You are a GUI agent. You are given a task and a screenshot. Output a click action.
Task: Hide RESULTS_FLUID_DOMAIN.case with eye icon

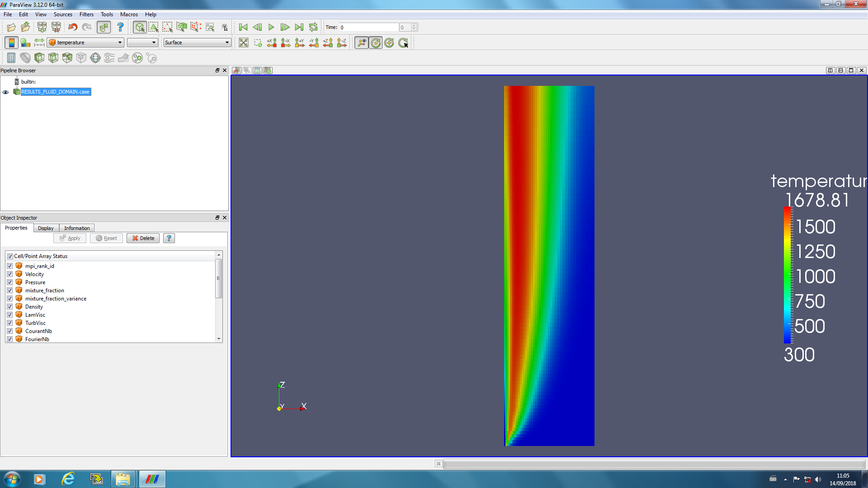(5, 92)
